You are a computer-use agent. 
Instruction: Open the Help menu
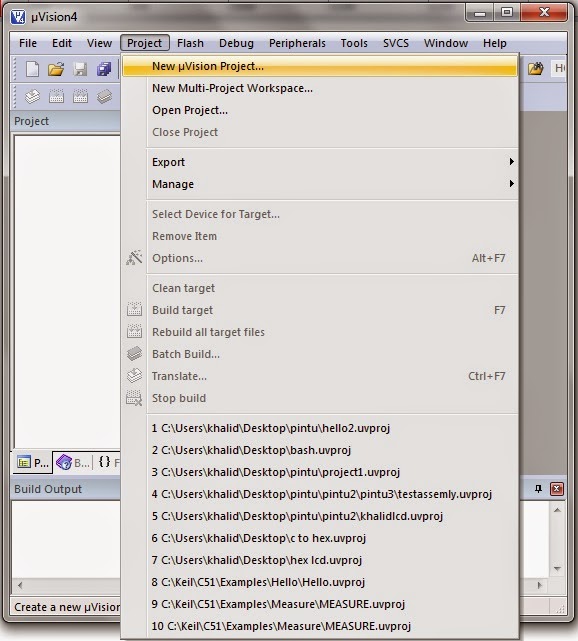[495, 43]
